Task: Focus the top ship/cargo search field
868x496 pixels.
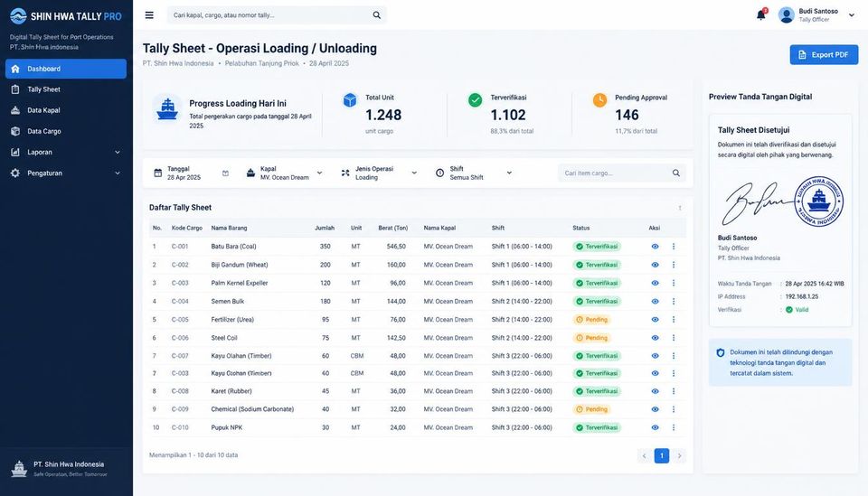Action: pos(277,15)
